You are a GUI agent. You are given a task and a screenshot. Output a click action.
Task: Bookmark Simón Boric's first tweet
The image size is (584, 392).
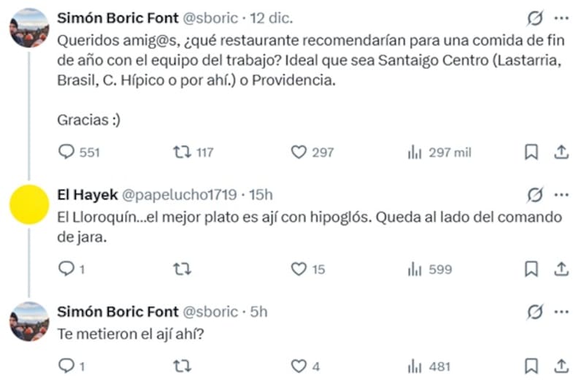coord(531,152)
